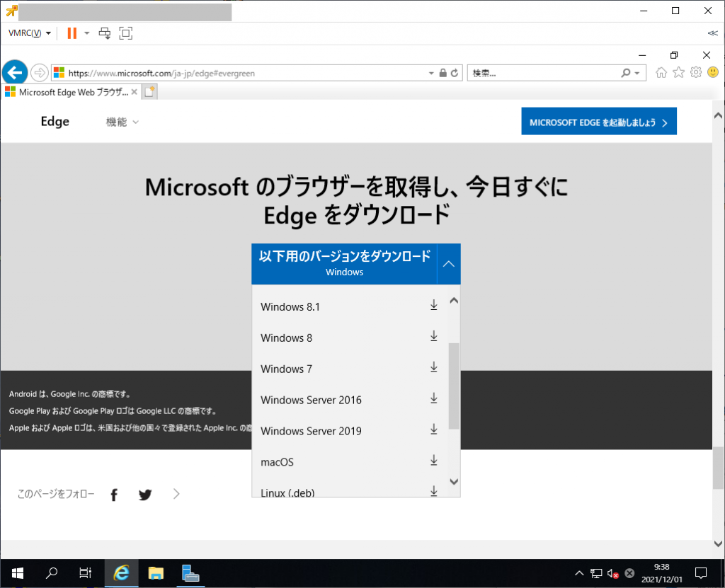Open IE home page icon
This screenshot has width=725, height=588.
point(661,73)
